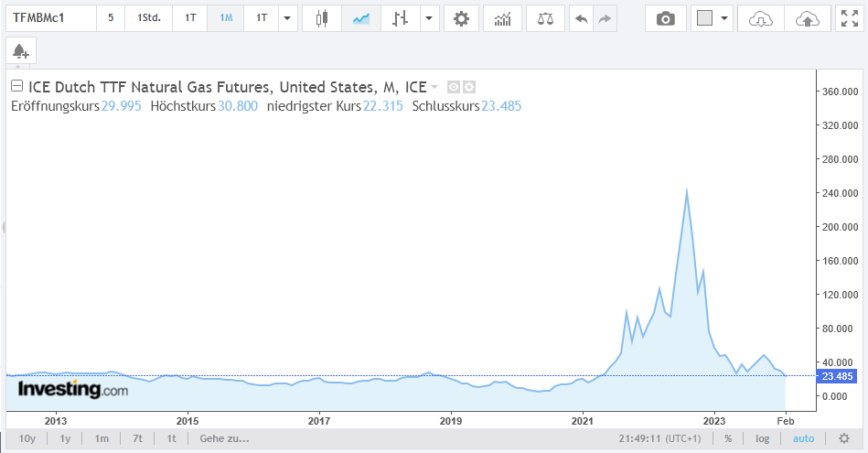Screen dimensions: 868x453
Task: Open the indicators menu
Action: pyautogui.click(x=502, y=18)
